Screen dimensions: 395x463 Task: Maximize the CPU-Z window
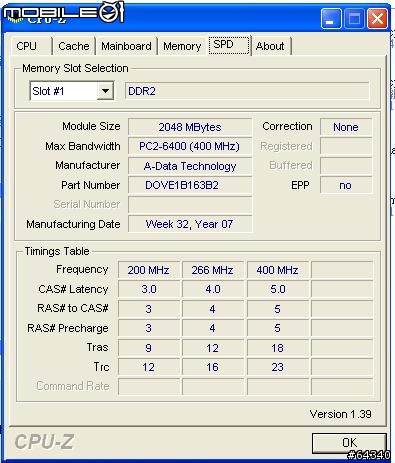click(x=354, y=18)
